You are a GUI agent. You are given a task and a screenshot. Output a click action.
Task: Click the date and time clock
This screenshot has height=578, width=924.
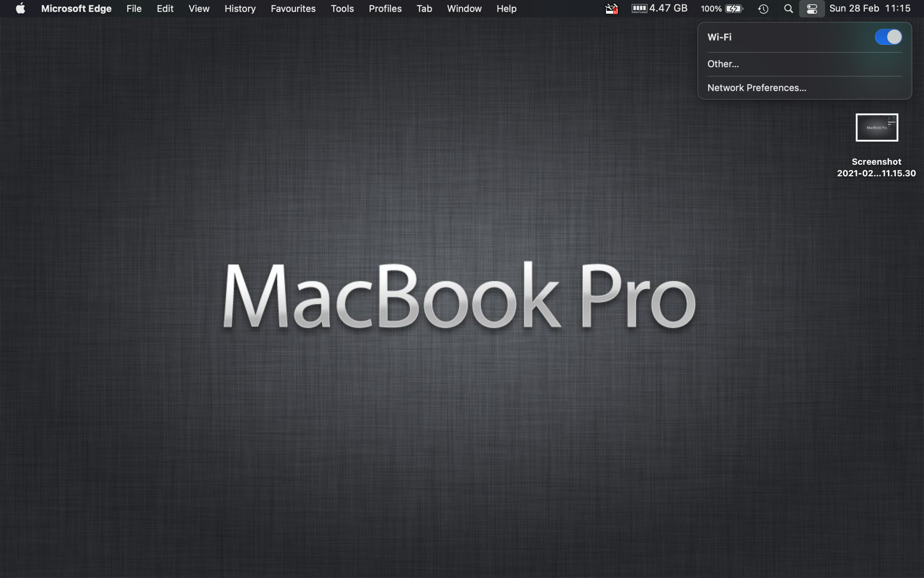coord(869,8)
